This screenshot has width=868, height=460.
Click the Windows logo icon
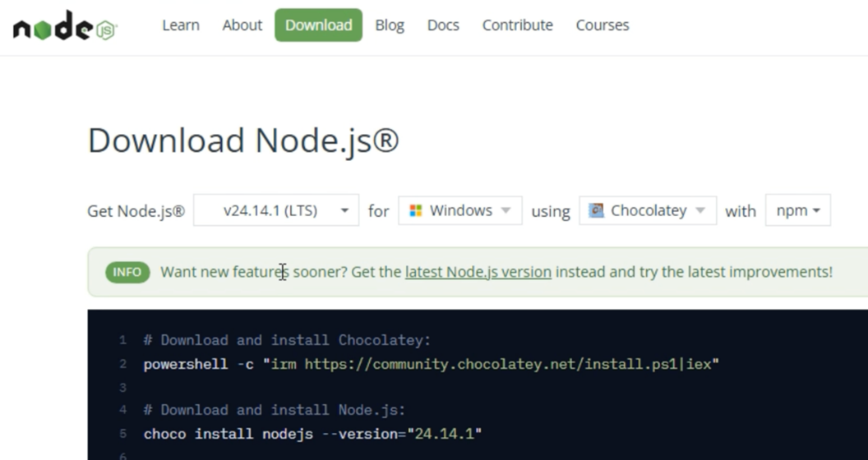pyautogui.click(x=415, y=210)
